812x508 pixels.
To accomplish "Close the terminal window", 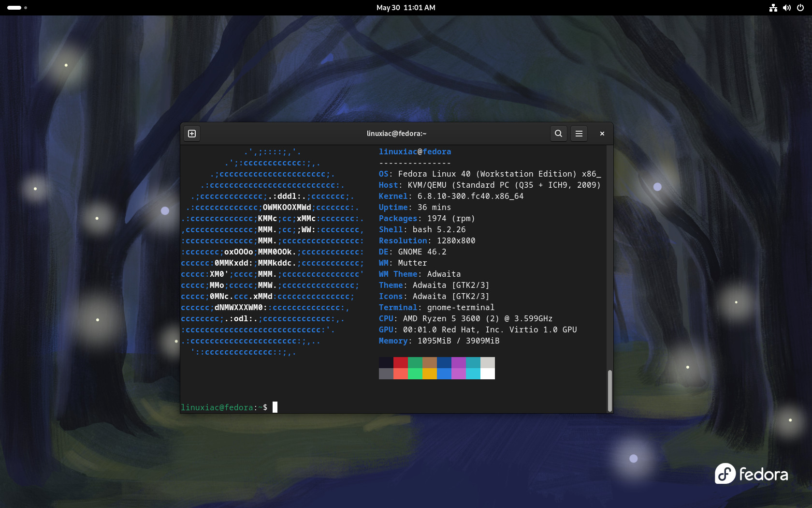I will tap(602, 134).
